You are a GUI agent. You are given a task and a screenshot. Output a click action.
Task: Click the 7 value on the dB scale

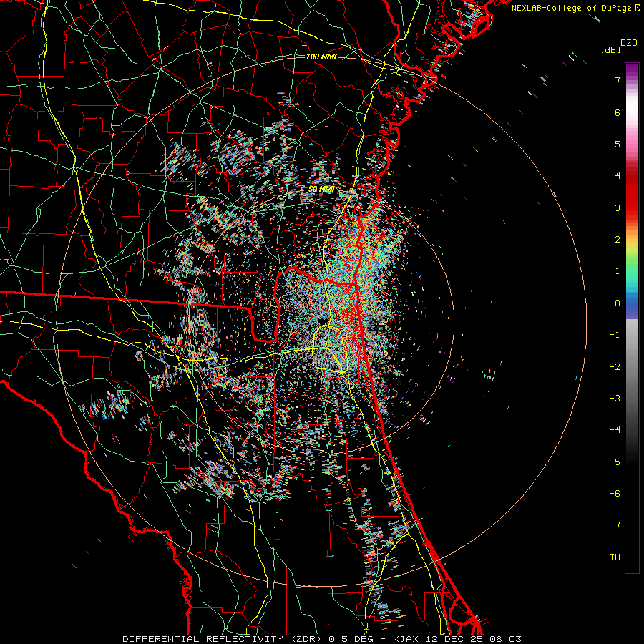click(618, 80)
